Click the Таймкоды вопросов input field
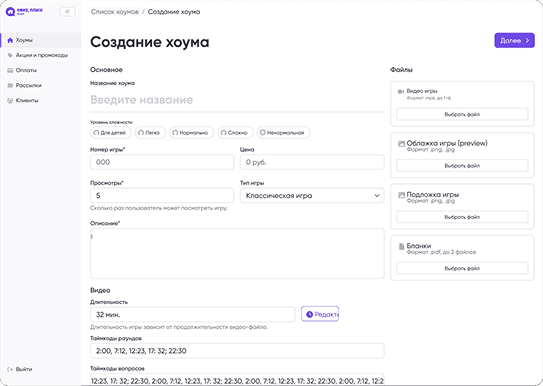The width and height of the screenshot is (543, 386). pyautogui.click(x=237, y=380)
